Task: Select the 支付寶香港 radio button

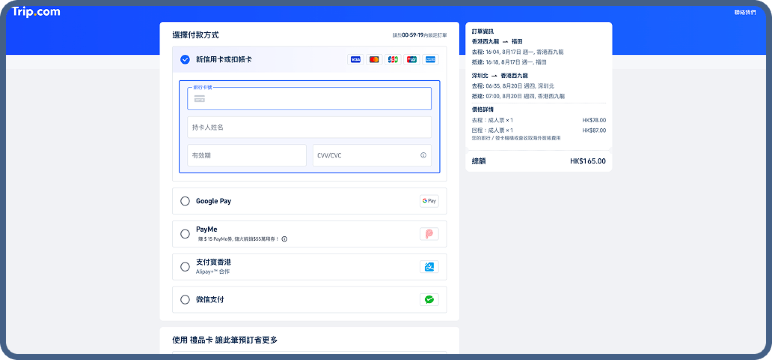Action: point(185,267)
